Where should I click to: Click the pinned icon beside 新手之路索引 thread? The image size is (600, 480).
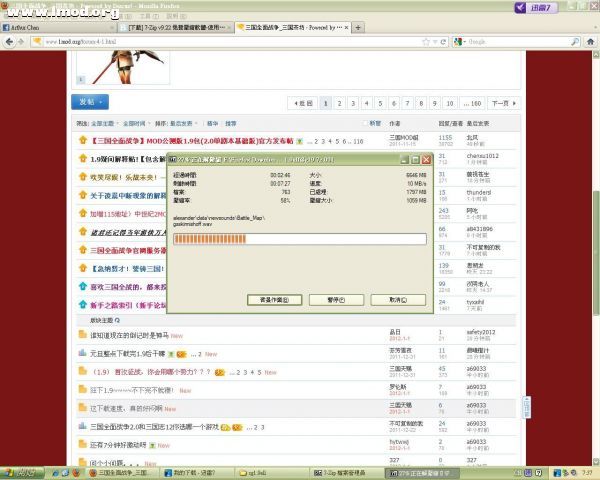(83, 304)
